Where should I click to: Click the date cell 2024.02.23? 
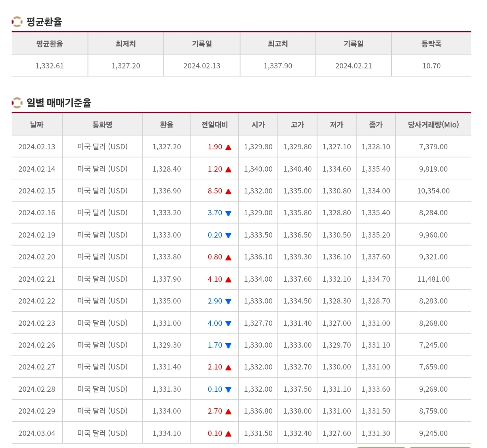click(37, 323)
